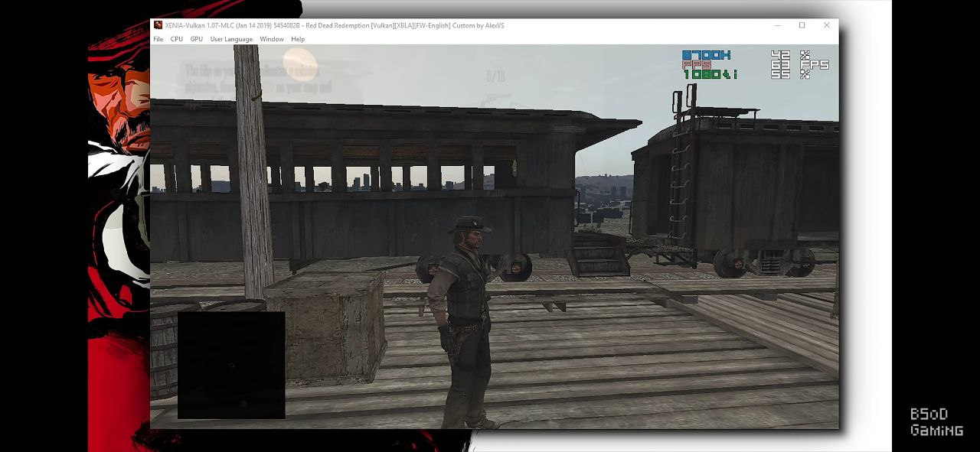Expand the Window menu
980x452 pixels.
coord(272,39)
